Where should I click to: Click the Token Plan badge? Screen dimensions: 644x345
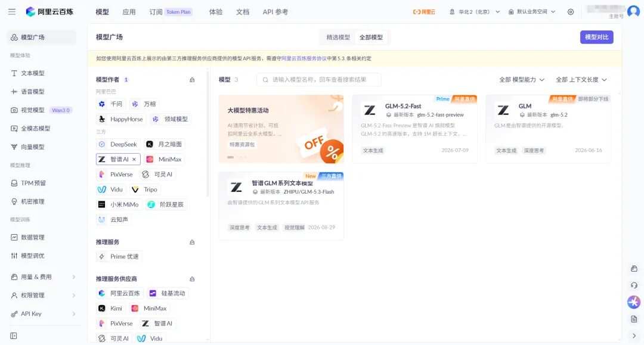[178, 12]
